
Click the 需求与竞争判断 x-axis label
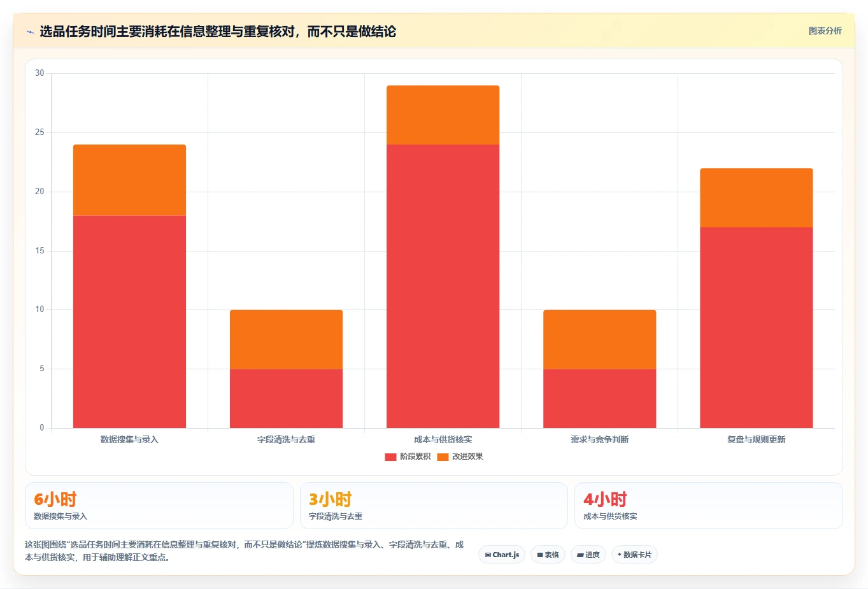pyautogui.click(x=599, y=439)
